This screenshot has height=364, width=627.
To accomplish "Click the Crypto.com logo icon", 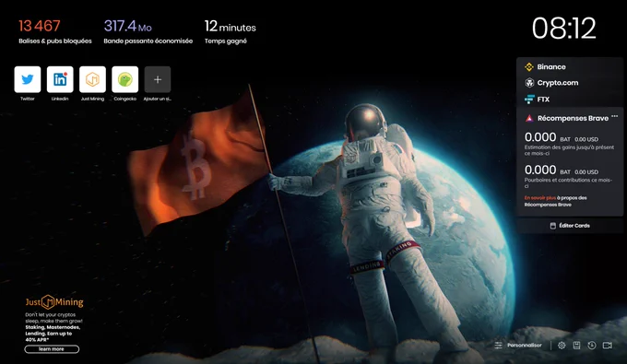I will 529,83.
